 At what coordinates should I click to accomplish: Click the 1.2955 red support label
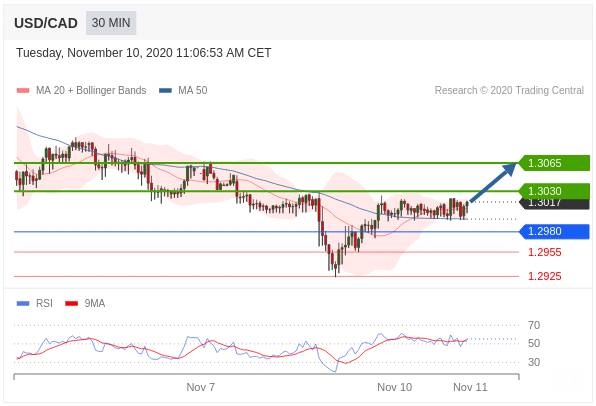pyautogui.click(x=544, y=252)
